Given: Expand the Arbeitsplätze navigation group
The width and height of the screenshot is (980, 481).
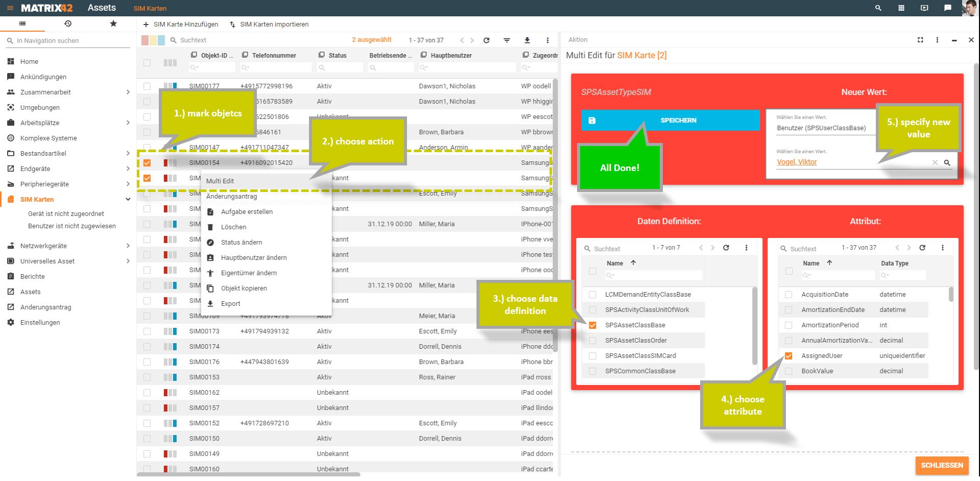Looking at the screenshot, I should click(x=128, y=123).
